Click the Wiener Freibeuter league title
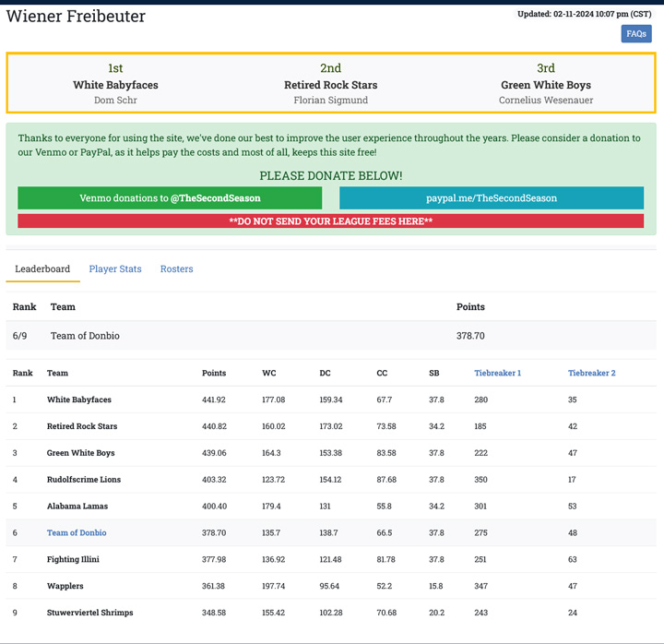 pos(76,16)
